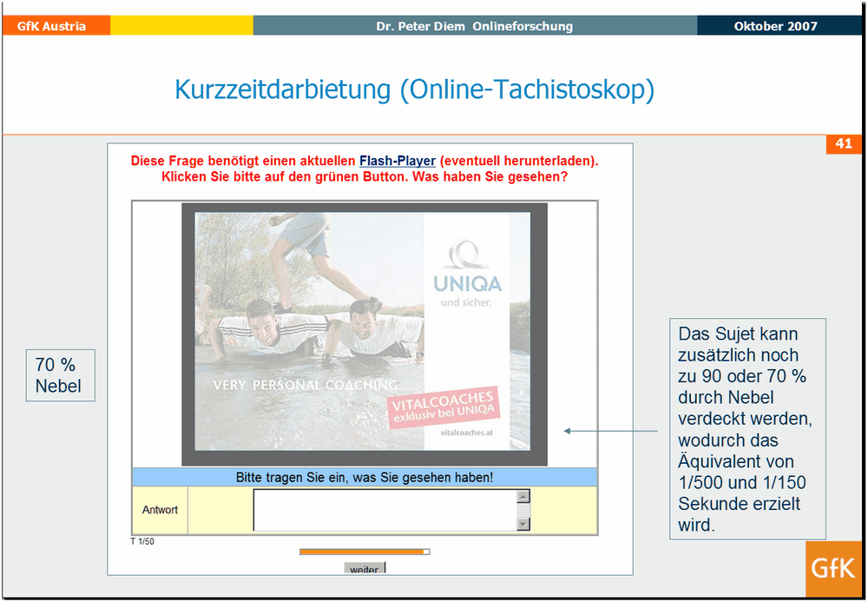The height and width of the screenshot is (602, 868).
Task: Click the 'GfK Austria' header label
Action: (51, 26)
